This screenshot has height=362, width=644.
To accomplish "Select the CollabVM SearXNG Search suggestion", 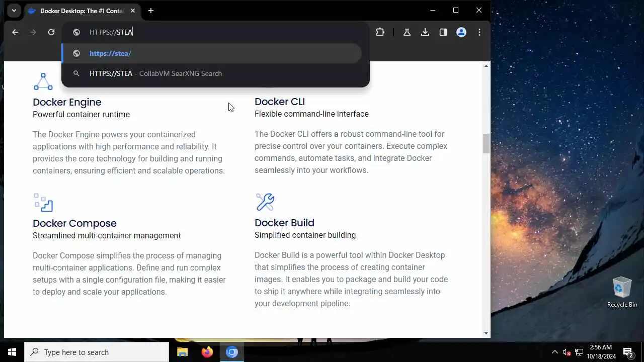I will [212, 73].
